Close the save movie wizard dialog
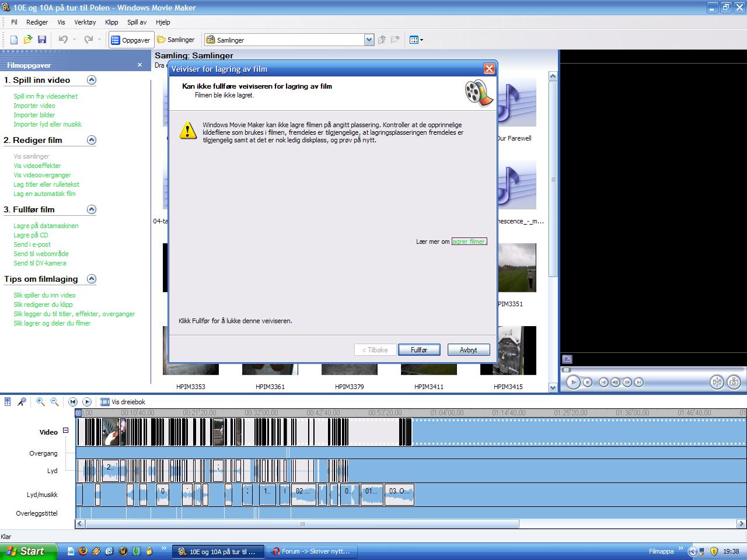The width and height of the screenshot is (747, 560). [x=489, y=69]
